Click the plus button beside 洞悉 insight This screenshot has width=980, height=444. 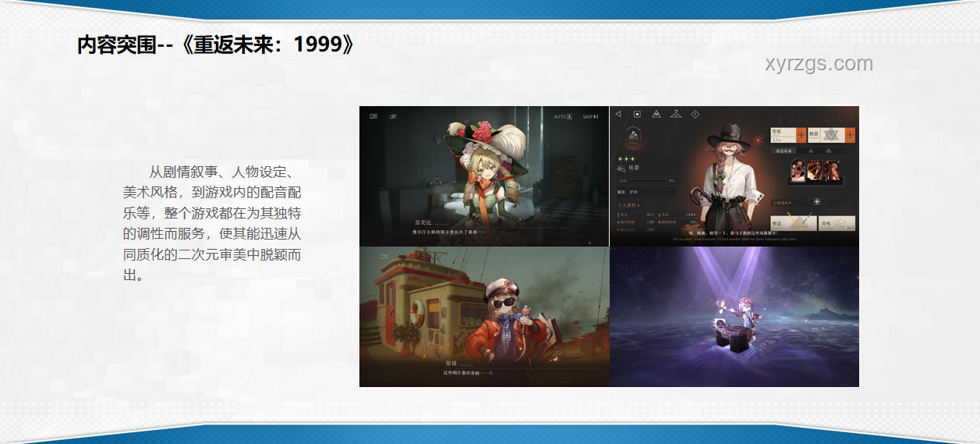[x=850, y=135]
